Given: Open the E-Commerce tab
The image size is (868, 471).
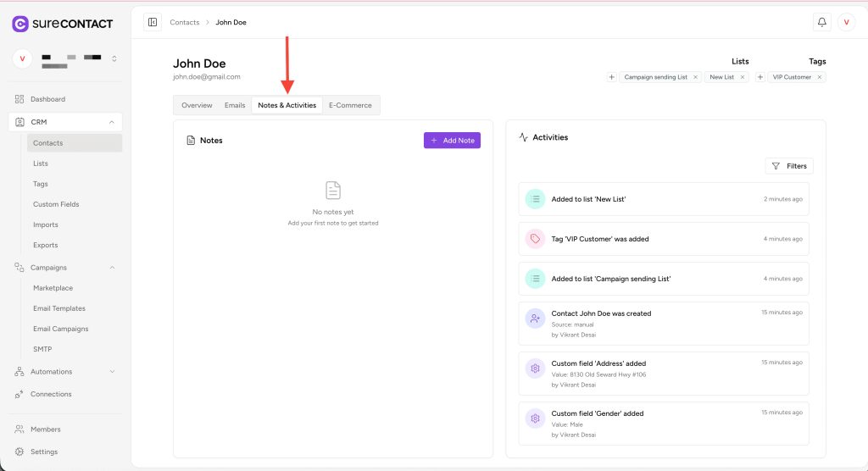Looking at the screenshot, I should [x=350, y=105].
